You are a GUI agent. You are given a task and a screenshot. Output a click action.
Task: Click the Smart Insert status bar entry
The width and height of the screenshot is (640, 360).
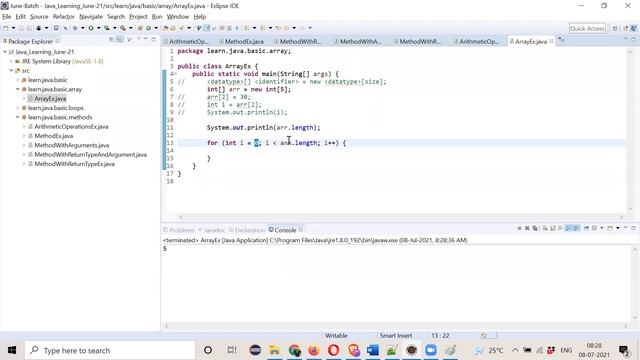tap(396, 336)
